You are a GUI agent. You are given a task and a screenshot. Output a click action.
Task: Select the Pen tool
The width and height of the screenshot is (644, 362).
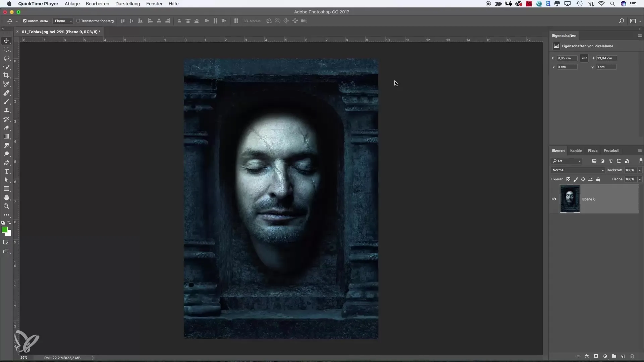[x=6, y=163]
